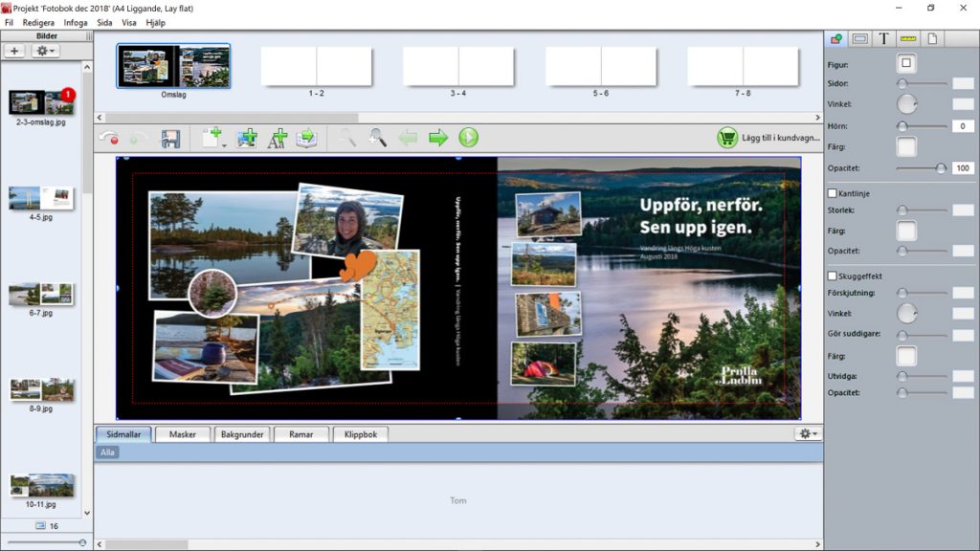Select the pages 1 - 2 thumbnail
The image size is (980, 551).
point(316,66)
